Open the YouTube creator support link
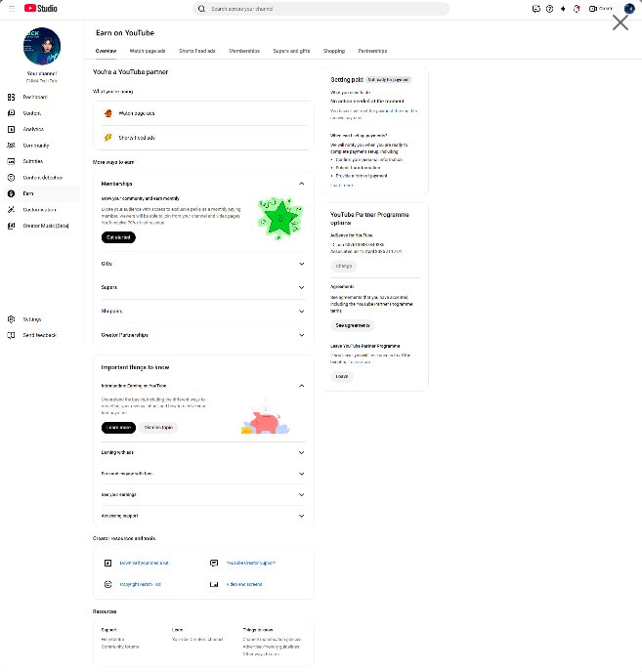The width and height of the screenshot is (642, 672). pyautogui.click(x=251, y=564)
